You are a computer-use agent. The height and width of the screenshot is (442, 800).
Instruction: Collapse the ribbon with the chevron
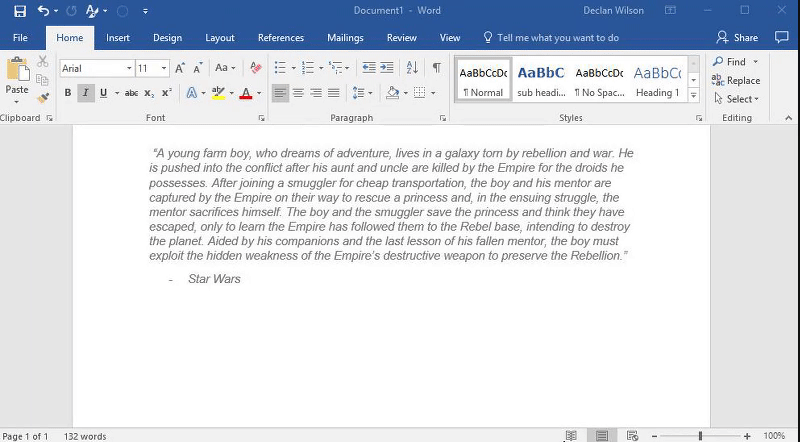point(788,118)
